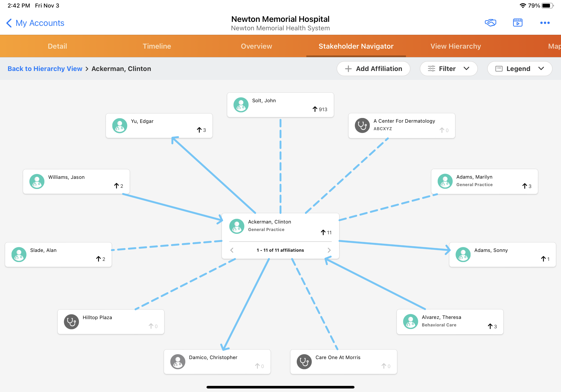Screen dimensions: 561x392
Task: Expand the Filter dropdown
Action: (x=448, y=69)
